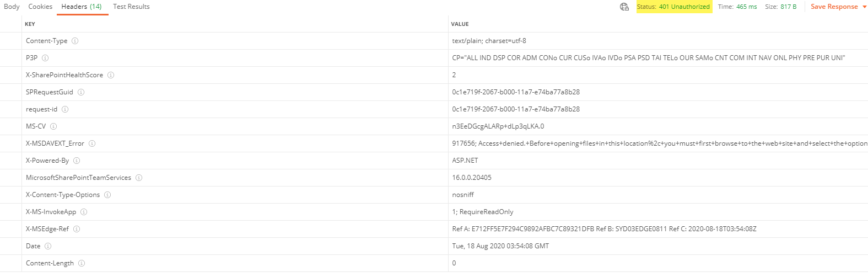Select the Test Results tab
The height and width of the screenshot is (277, 868).
click(x=131, y=7)
